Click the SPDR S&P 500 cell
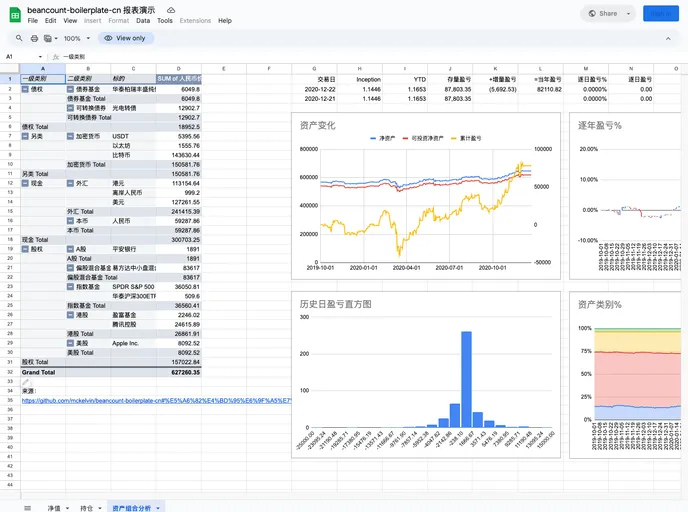The width and height of the screenshot is (688, 512). [x=133, y=287]
